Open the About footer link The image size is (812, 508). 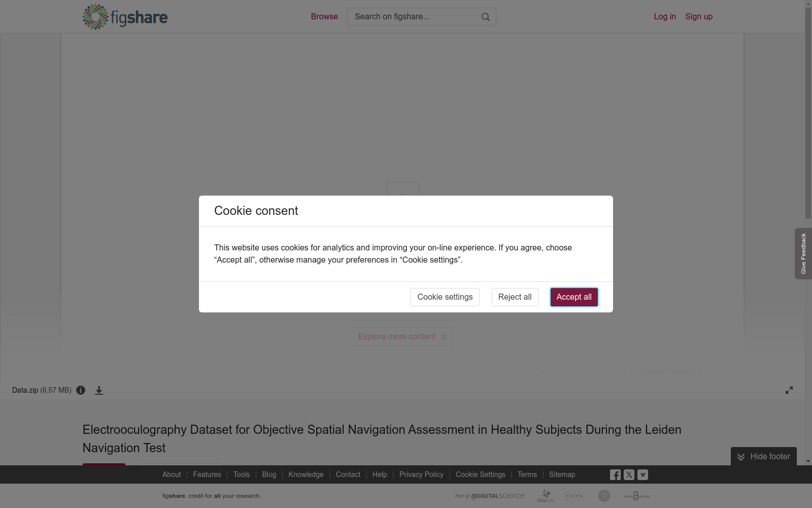[172, 474]
